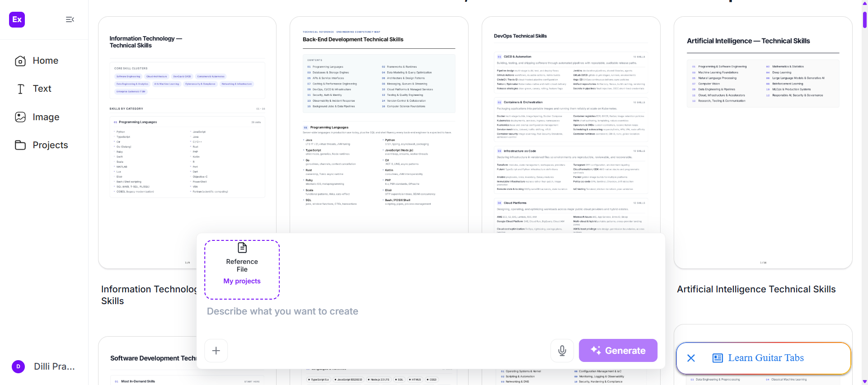
Task: Open the My projects link
Action: 242,281
